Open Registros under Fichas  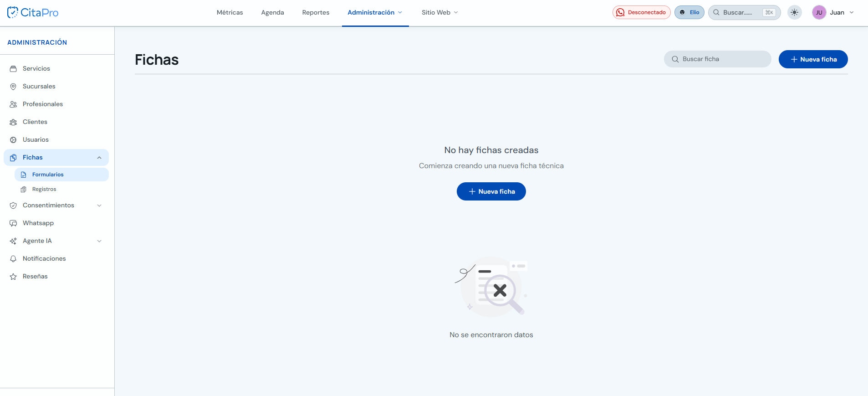pos(61,189)
